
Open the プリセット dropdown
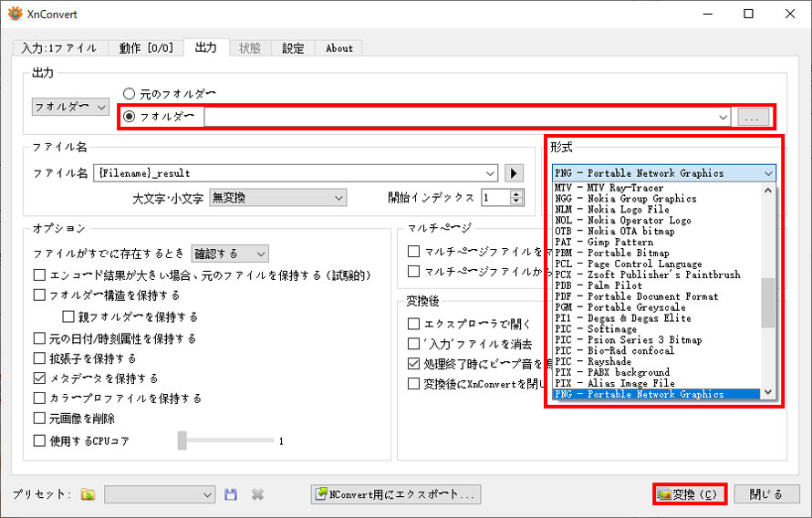160,494
